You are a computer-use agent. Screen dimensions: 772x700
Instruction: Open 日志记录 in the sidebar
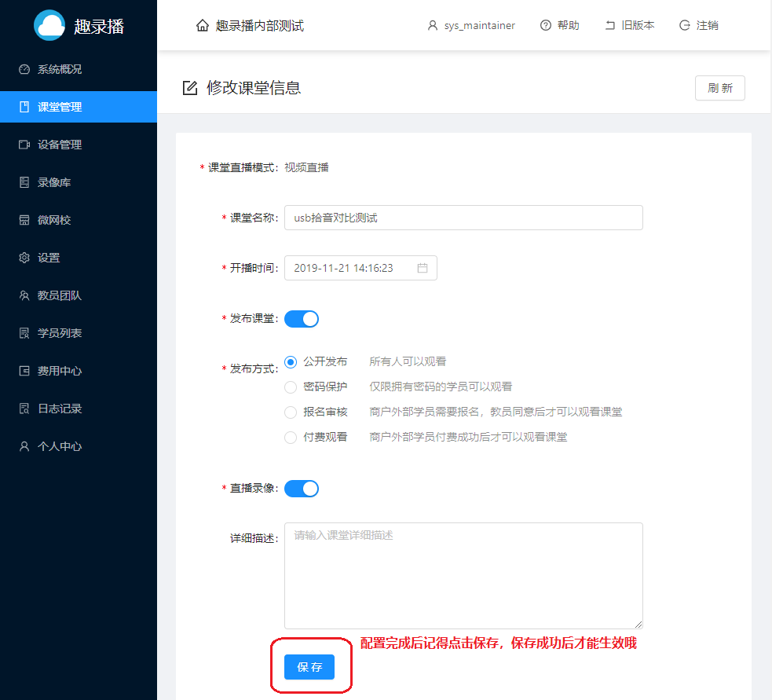tap(79, 409)
